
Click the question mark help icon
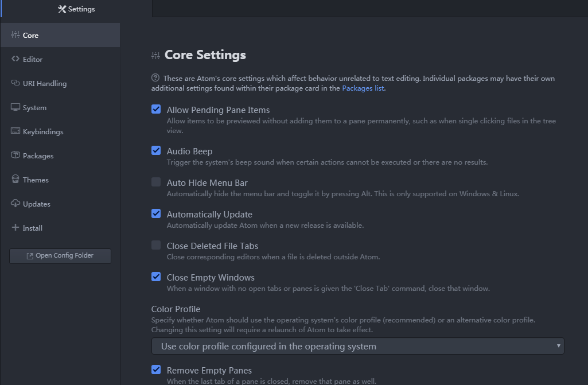coord(155,77)
